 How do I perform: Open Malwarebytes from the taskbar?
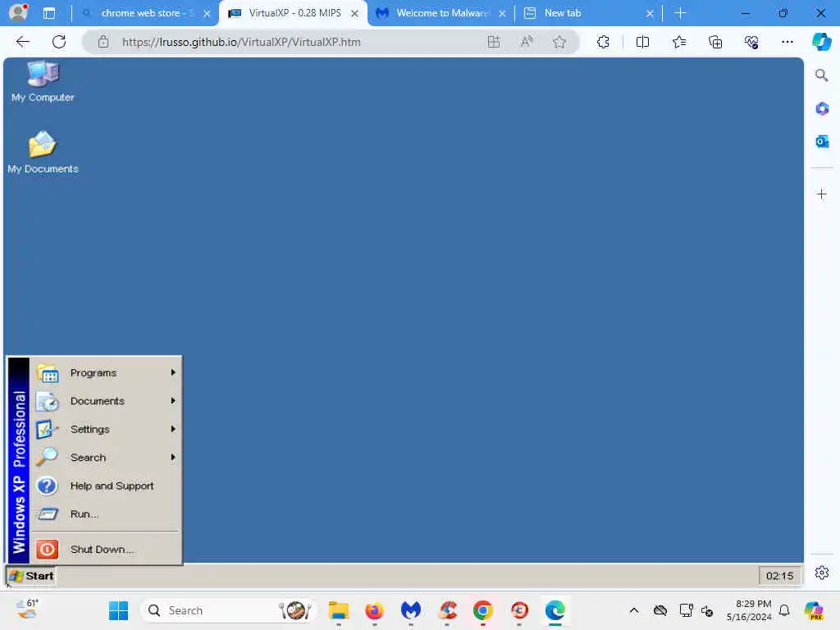[411, 610]
